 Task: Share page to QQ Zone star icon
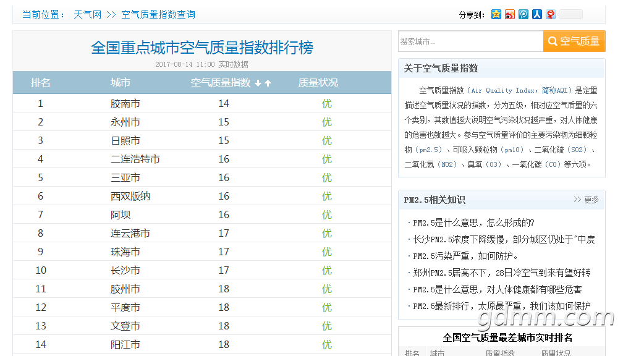(x=496, y=14)
